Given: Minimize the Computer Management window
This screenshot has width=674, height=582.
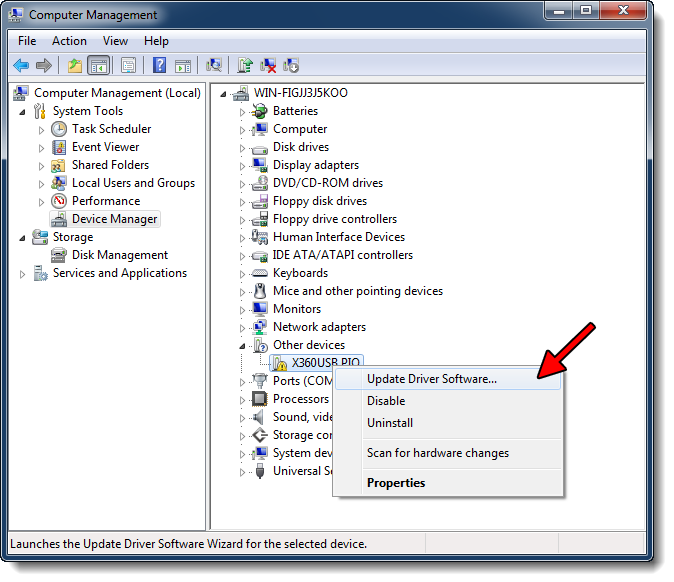Looking at the screenshot, I should click(559, 11).
